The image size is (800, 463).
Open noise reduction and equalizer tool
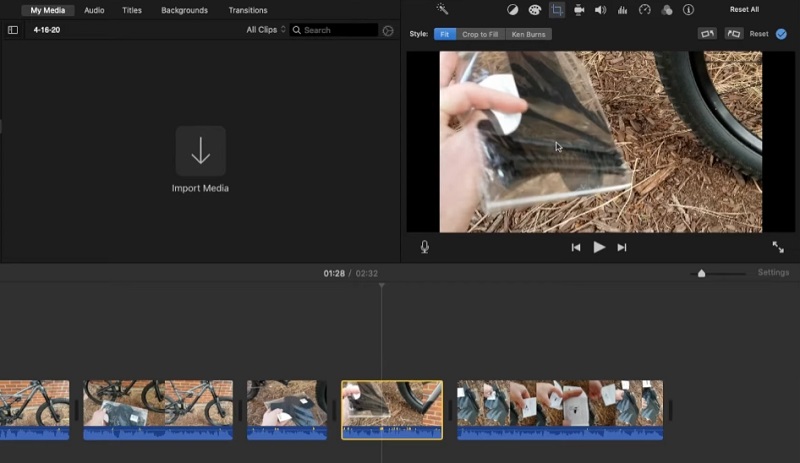coord(622,10)
